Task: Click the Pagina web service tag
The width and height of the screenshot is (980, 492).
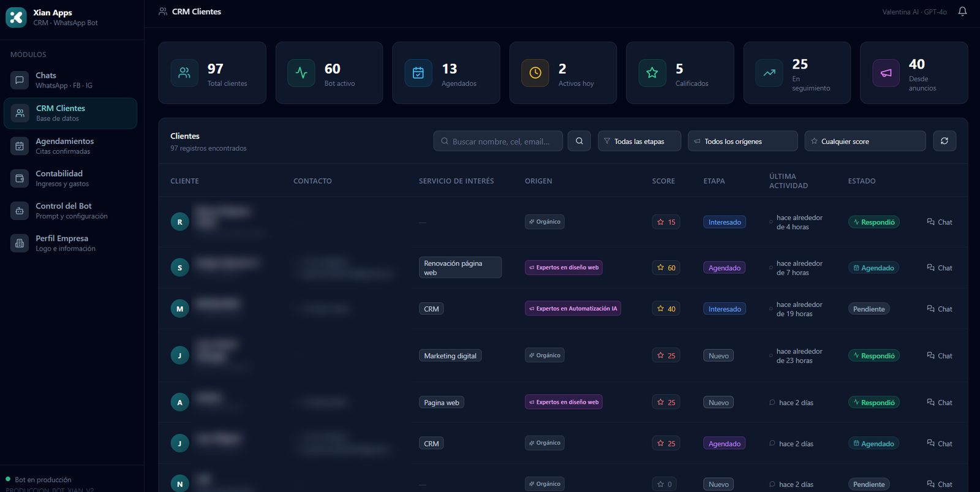Action: coord(442,403)
